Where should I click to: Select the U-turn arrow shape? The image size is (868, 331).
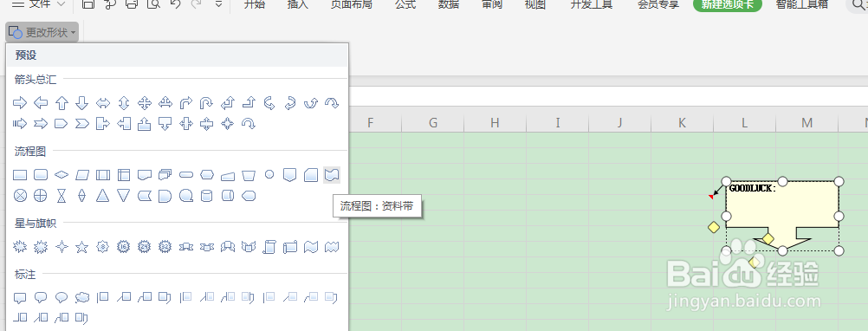point(206,102)
